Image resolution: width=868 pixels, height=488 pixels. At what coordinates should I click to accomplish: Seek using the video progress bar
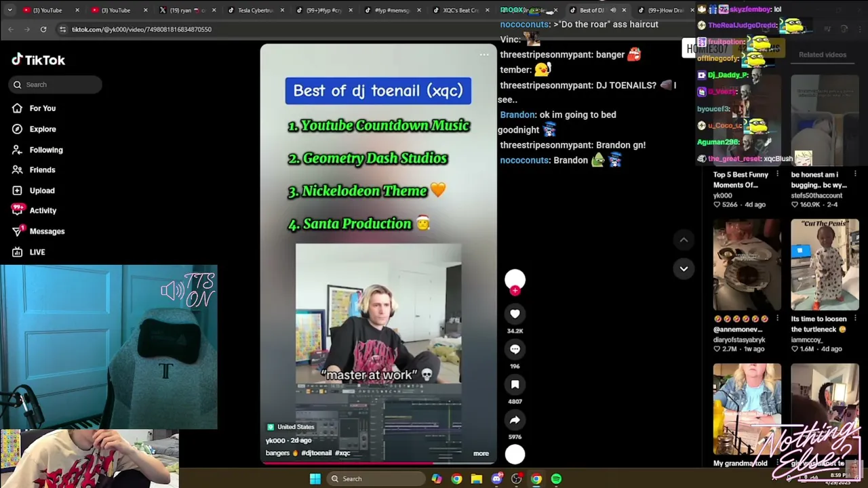[x=378, y=464]
